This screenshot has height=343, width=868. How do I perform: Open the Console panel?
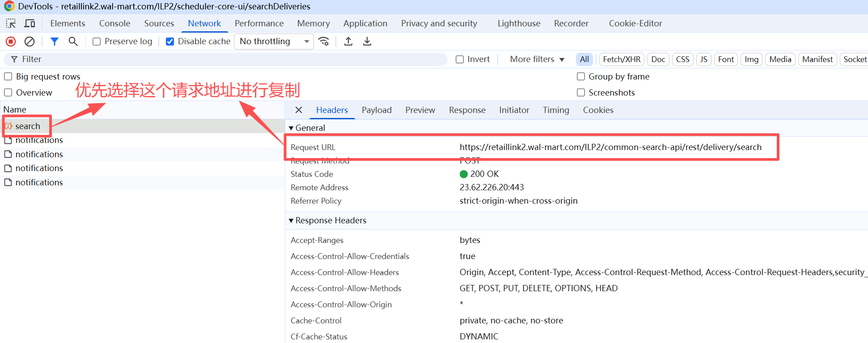point(115,23)
